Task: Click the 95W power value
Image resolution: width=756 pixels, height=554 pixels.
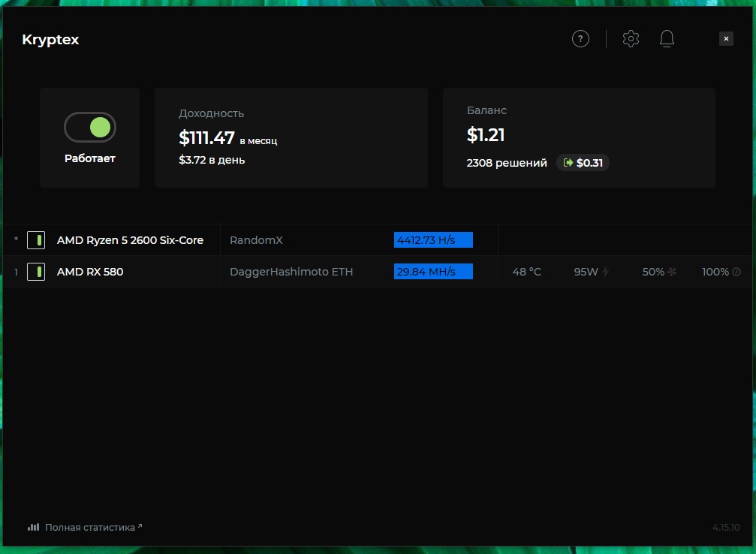Action: pyautogui.click(x=586, y=272)
